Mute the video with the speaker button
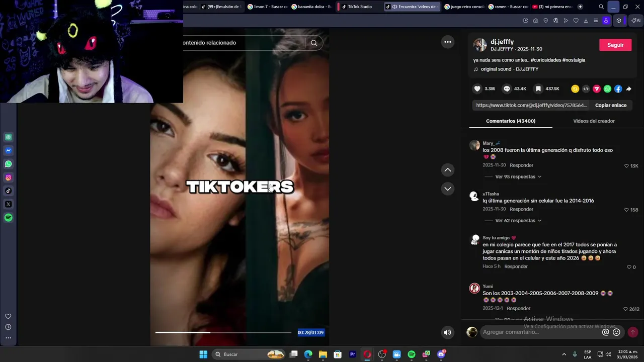The image size is (644, 362). click(447, 332)
